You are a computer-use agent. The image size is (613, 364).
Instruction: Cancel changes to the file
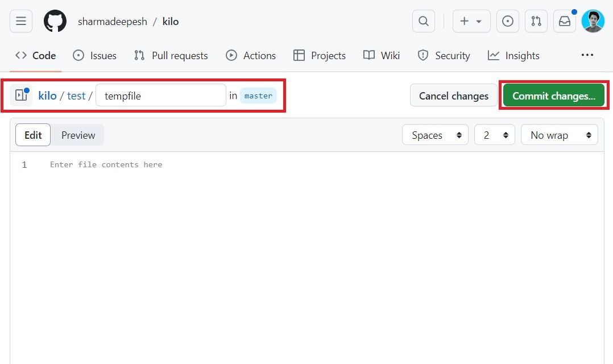coord(453,96)
